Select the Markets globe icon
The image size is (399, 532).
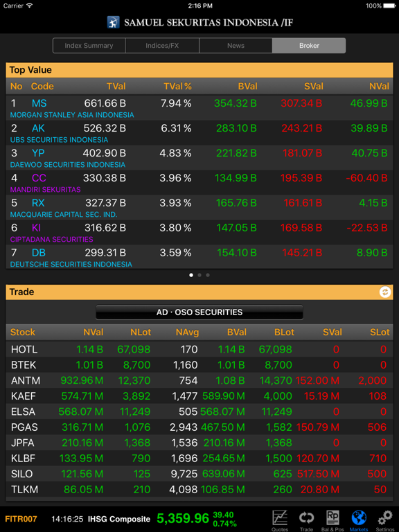(x=359, y=520)
